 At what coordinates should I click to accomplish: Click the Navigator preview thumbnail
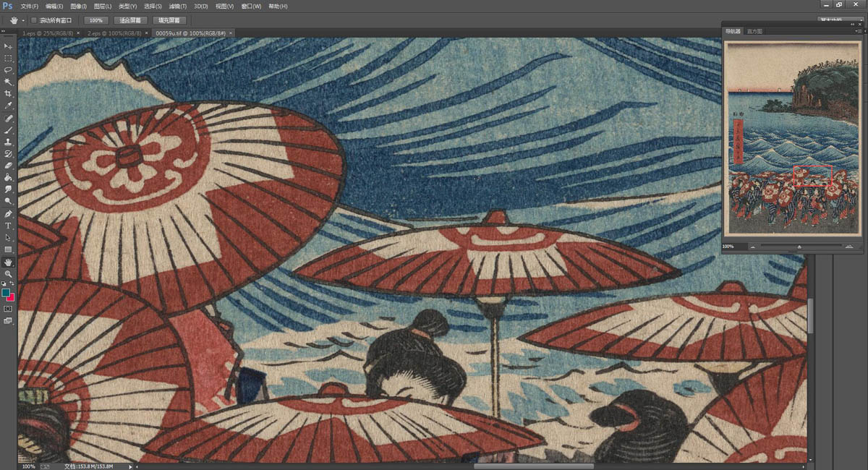(793, 139)
